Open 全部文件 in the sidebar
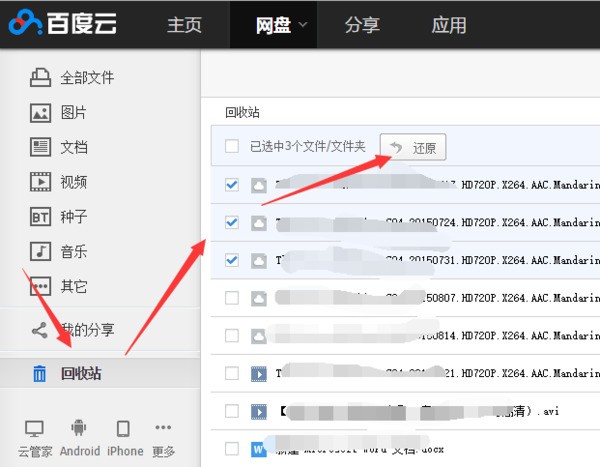Viewport: 600px width, 467px height. [87, 78]
